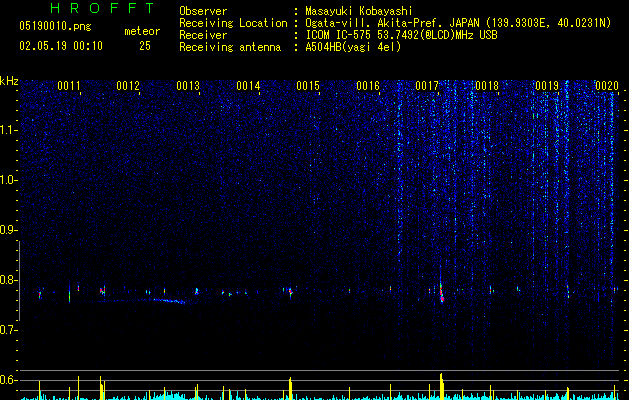Click the Receiving Location label

coord(233,23)
